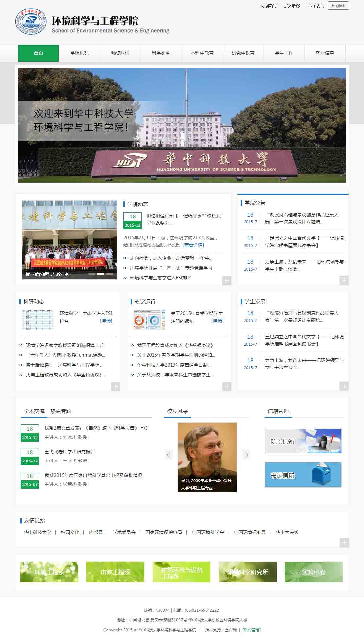Click the alumni portrait photo of 杨列
364x641 pixels.
pos(207,457)
